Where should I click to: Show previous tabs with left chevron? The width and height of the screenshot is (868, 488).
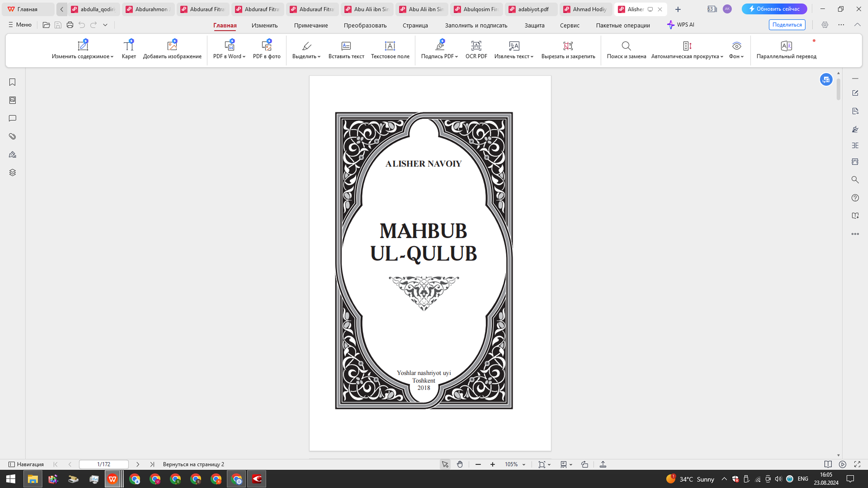coord(62,9)
